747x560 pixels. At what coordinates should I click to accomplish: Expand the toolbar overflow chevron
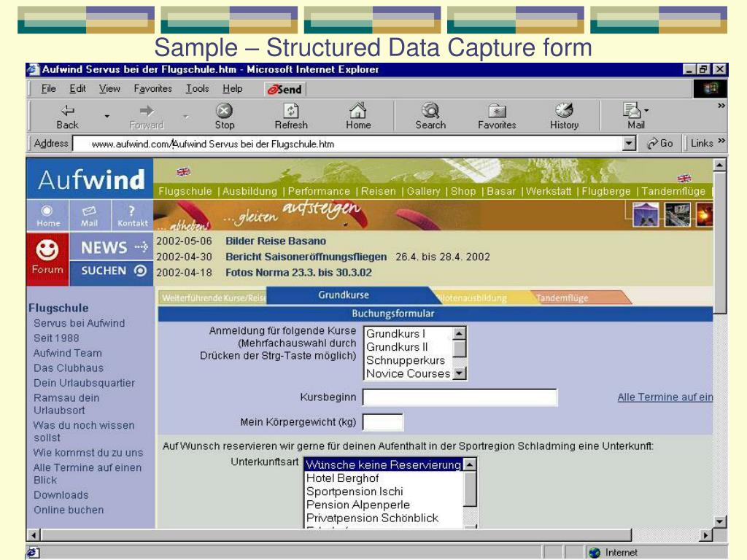[x=721, y=106]
